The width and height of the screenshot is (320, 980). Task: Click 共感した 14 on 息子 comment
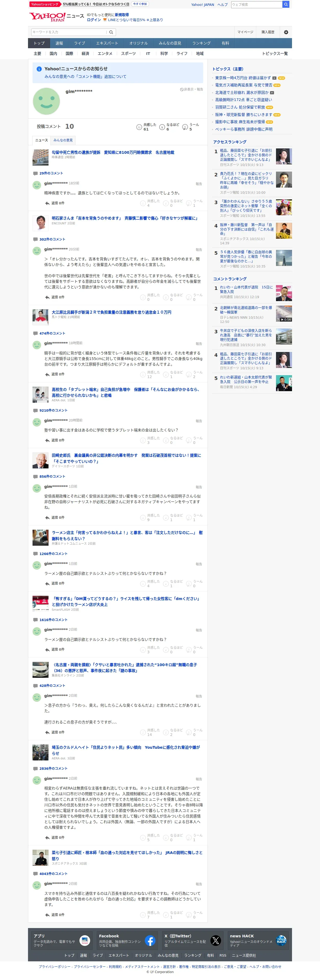point(150,732)
